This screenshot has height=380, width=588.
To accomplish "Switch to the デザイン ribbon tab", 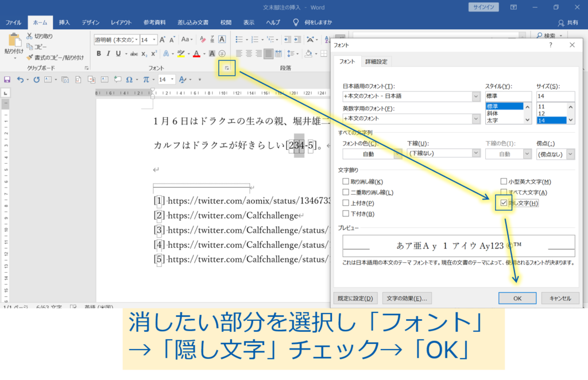I will point(91,22).
